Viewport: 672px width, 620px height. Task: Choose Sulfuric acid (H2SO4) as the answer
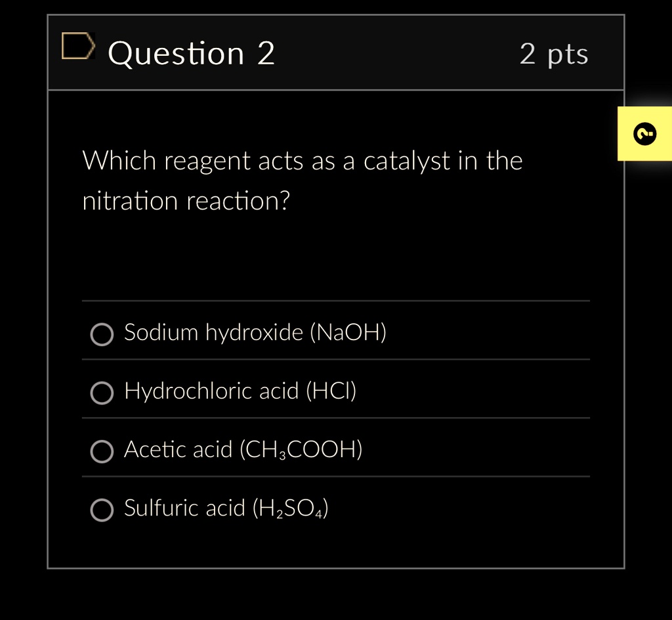102,510
